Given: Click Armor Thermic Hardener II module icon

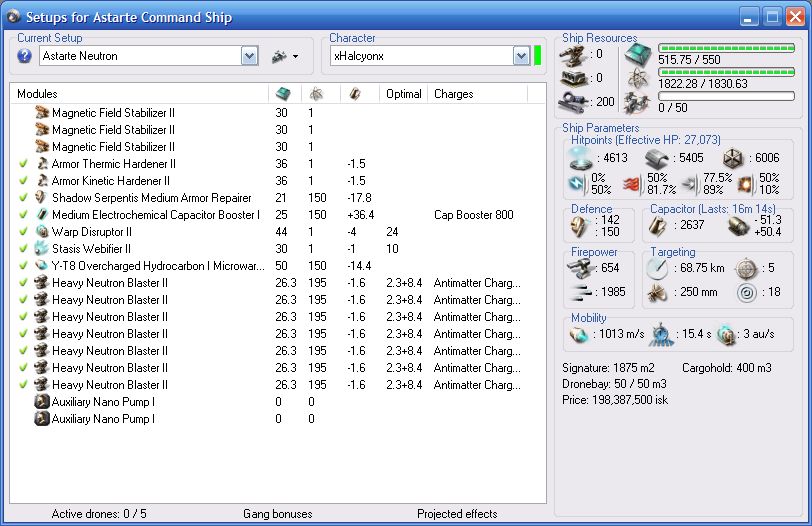Looking at the screenshot, I should 42,164.
